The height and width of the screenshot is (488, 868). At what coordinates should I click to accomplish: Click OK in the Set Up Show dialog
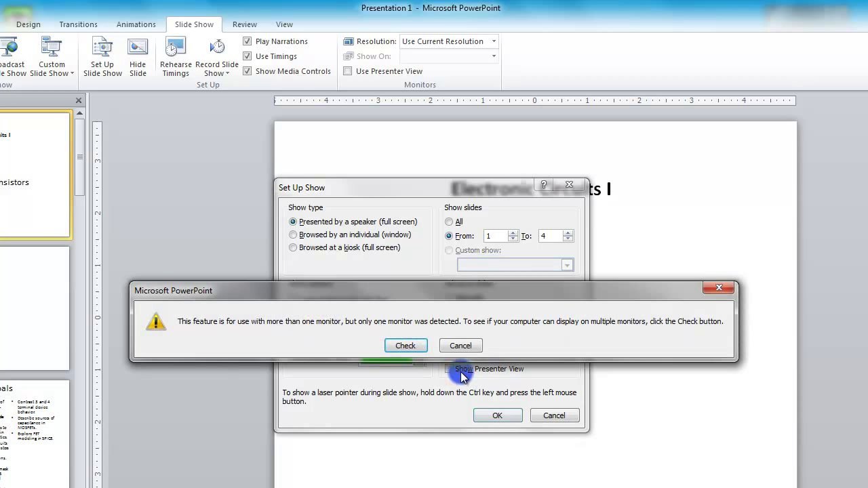(x=497, y=415)
